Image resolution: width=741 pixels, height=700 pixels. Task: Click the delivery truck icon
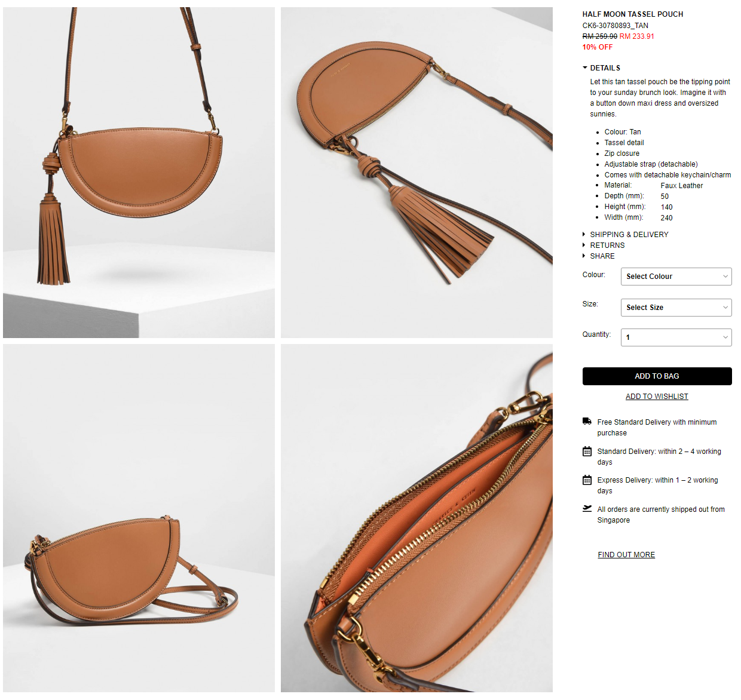587,422
